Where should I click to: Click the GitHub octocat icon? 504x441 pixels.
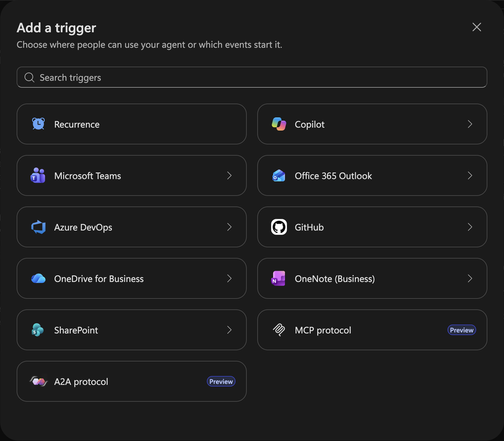(x=279, y=227)
